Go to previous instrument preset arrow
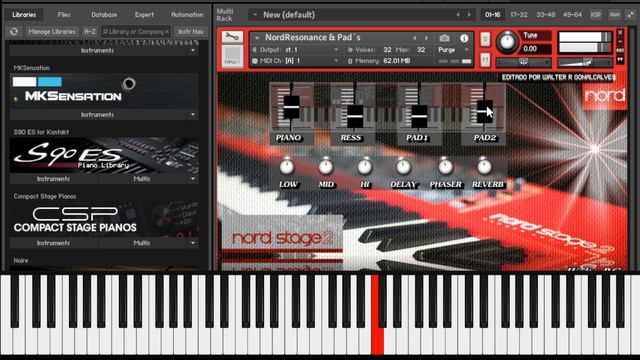Screen dimensions: 640x360 coord(414,38)
